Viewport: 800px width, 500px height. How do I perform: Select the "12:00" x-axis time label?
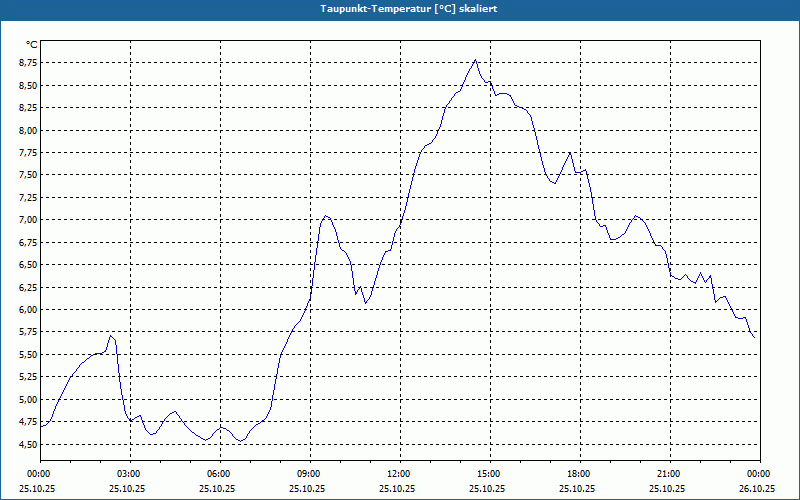[x=401, y=474]
